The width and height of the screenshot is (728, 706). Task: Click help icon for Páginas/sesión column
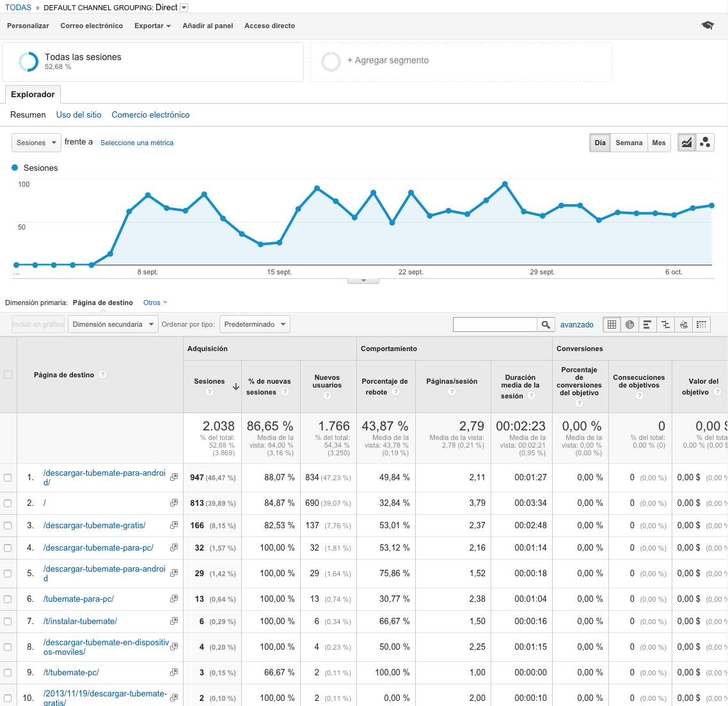point(452,392)
